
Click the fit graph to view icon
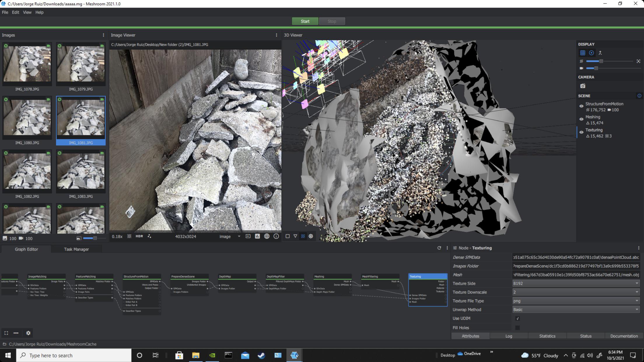6,333
